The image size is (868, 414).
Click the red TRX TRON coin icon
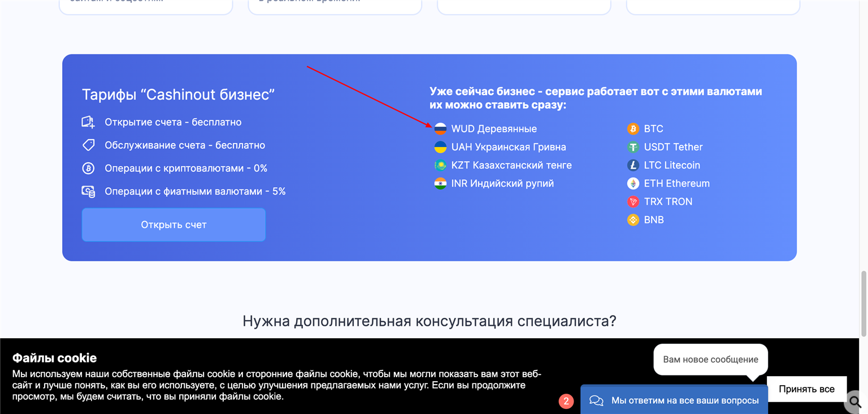(x=633, y=201)
